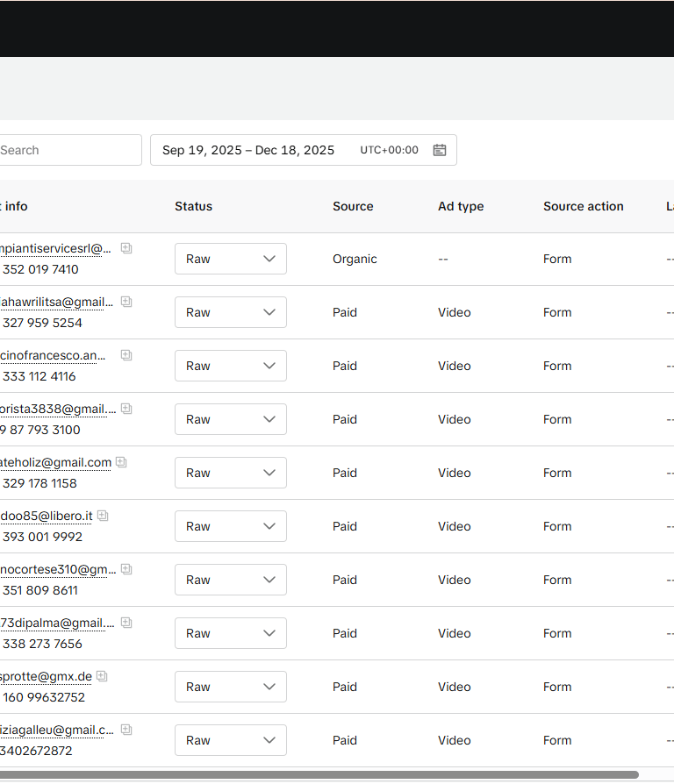Copy the orista3838 Gmail address
Viewport: 674px width, 784px height.
point(126,409)
